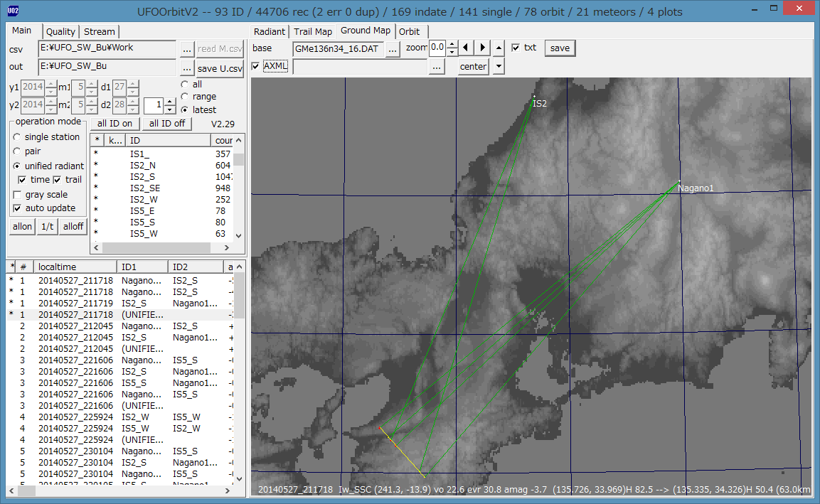Uncheck the AXML checkbox

(256, 66)
